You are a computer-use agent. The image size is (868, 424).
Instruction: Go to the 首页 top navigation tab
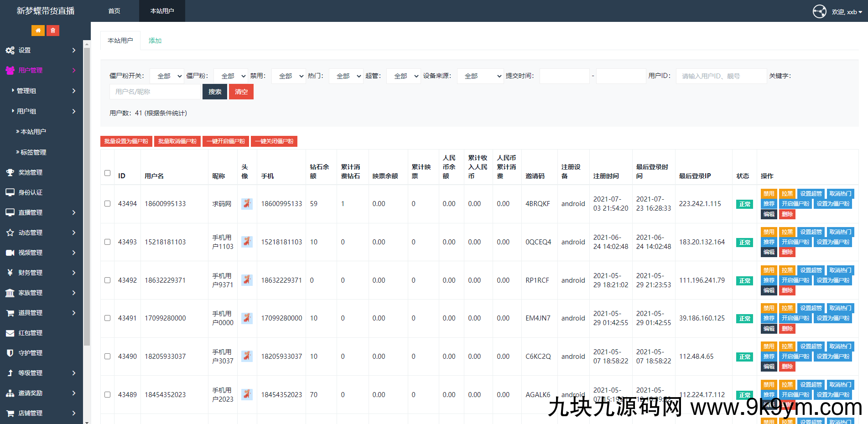(114, 11)
